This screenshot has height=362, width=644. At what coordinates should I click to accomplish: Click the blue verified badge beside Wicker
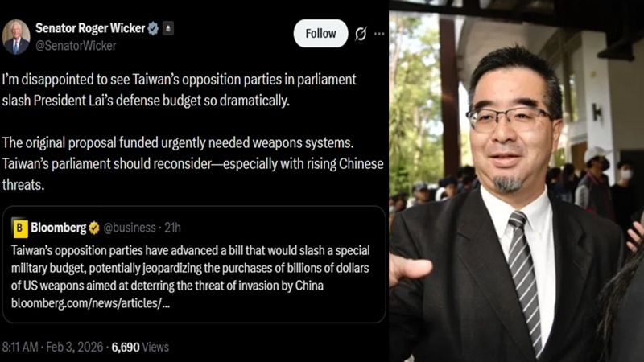153,28
